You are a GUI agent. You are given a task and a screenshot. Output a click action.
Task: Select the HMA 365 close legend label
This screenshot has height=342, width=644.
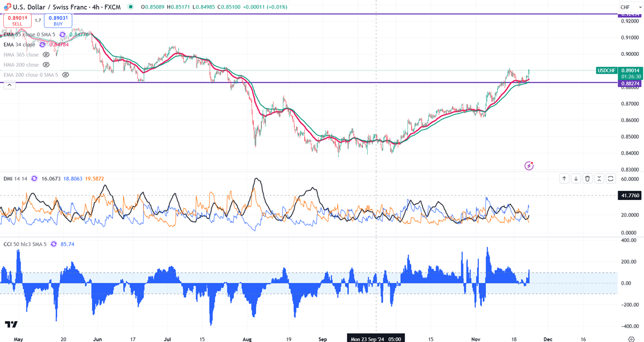click(21, 55)
